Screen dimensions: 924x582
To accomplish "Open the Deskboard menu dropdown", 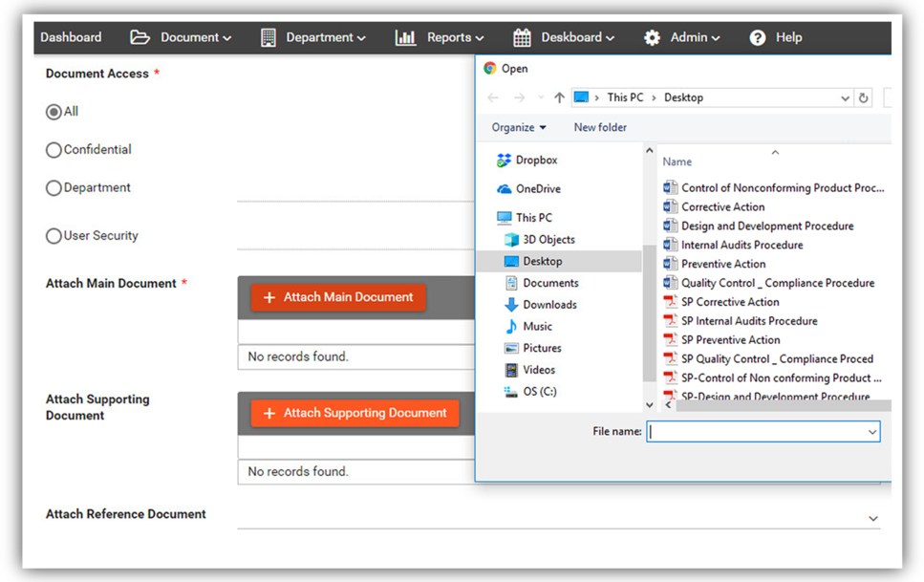I will tap(577, 37).
